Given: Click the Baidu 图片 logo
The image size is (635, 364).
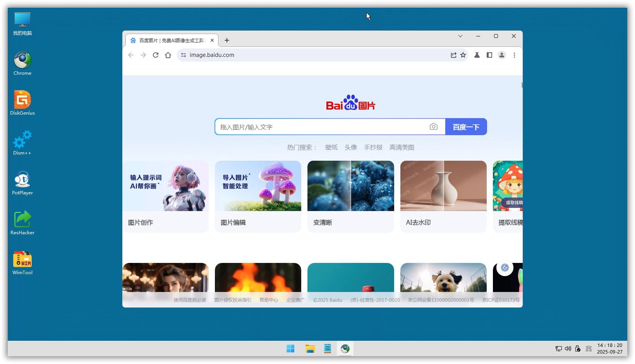Looking at the screenshot, I should tap(351, 103).
